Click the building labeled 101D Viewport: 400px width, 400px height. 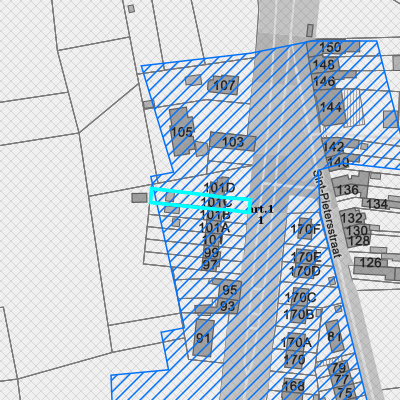tap(220, 188)
